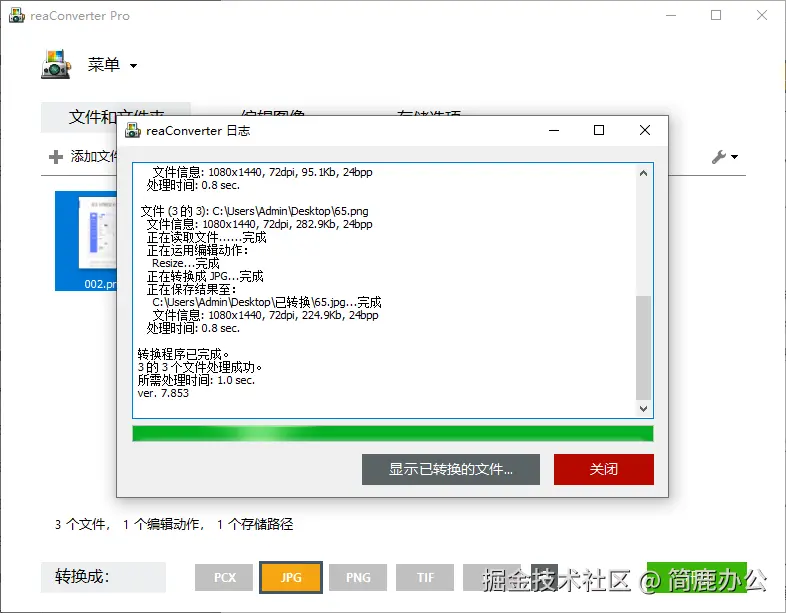Image resolution: width=786 pixels, height=613 pixels.
Task: Click log line with output path 65.jpg
Action: click(267, 302)
